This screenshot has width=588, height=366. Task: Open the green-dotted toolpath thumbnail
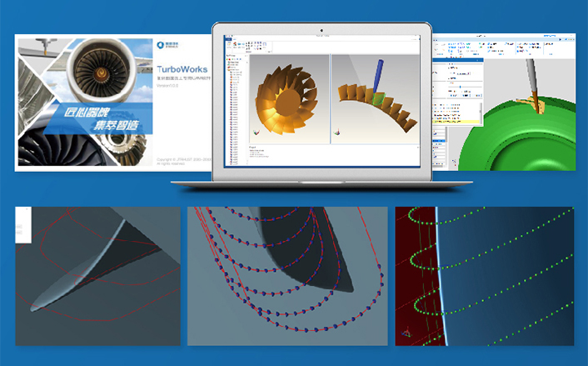pyautogui.click(x=484, y=276)
